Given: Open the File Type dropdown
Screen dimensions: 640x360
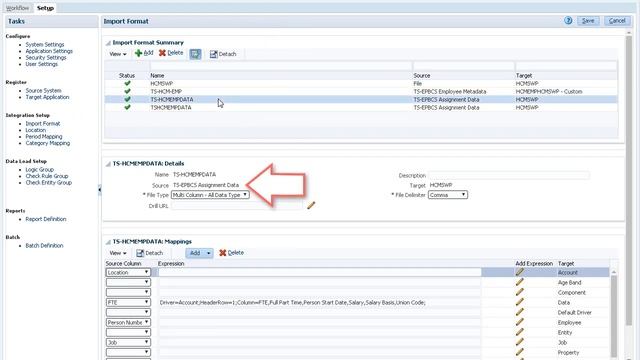Looking at the screenshot, I should pos(210,195).
